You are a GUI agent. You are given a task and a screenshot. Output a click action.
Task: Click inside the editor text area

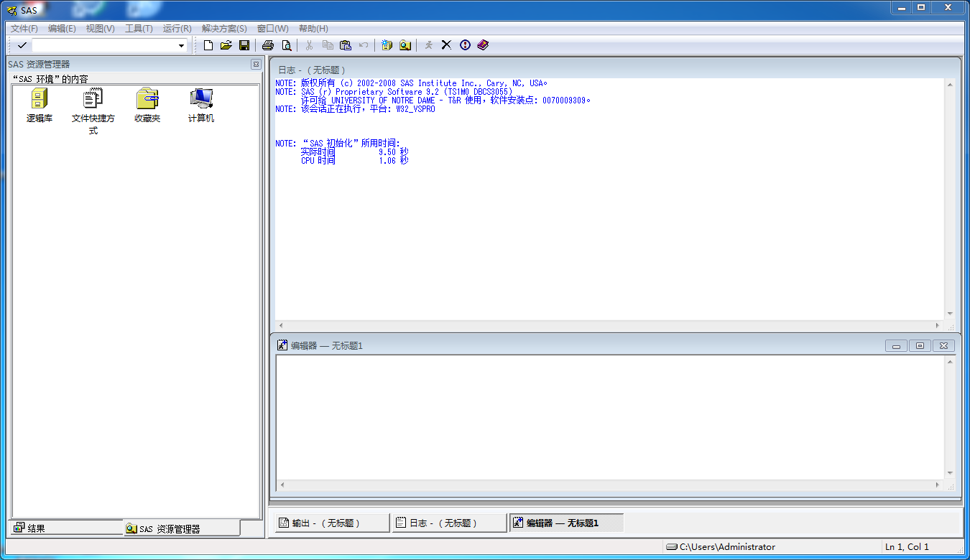[x=610, y=417]
